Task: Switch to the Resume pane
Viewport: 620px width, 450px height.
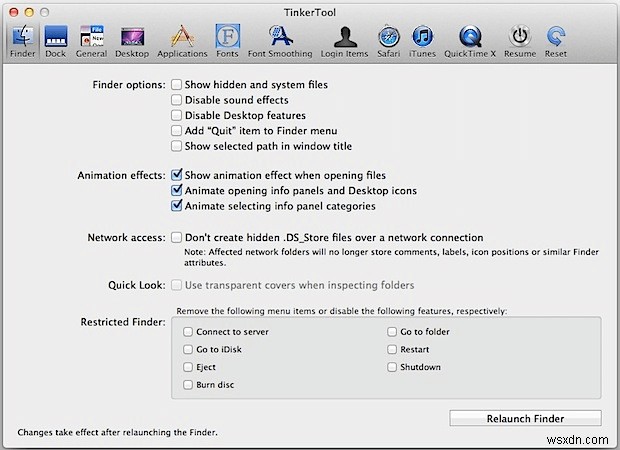Action: pos(520,42)
